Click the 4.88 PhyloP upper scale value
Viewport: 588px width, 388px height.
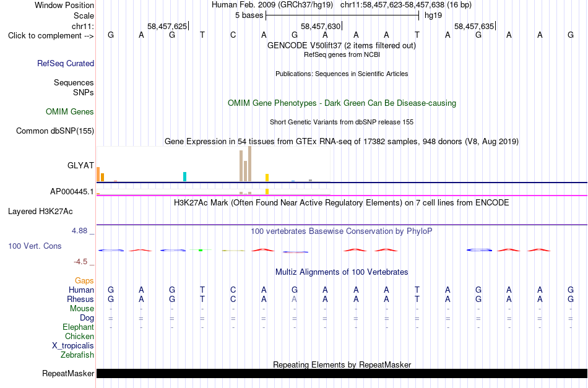[79, 231]
